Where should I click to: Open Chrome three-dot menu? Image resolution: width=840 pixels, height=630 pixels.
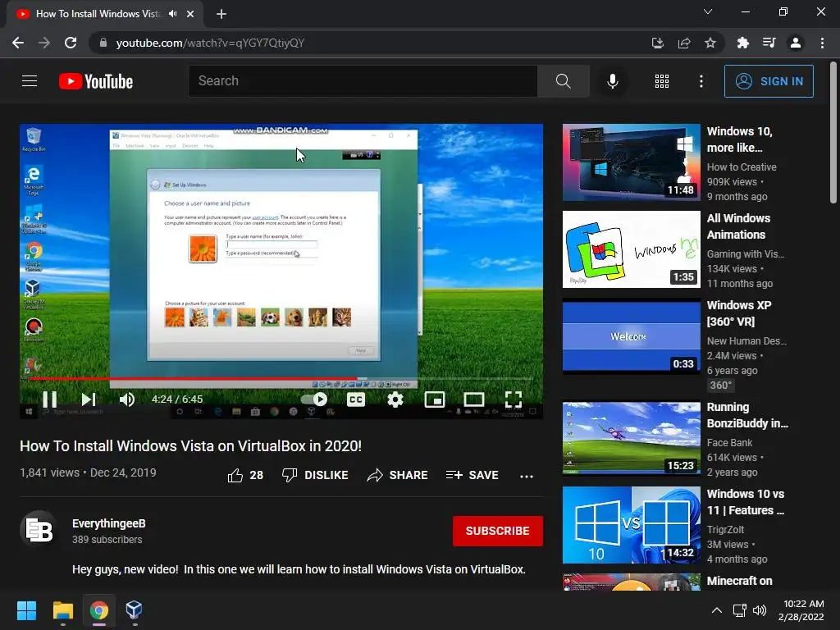822,43
